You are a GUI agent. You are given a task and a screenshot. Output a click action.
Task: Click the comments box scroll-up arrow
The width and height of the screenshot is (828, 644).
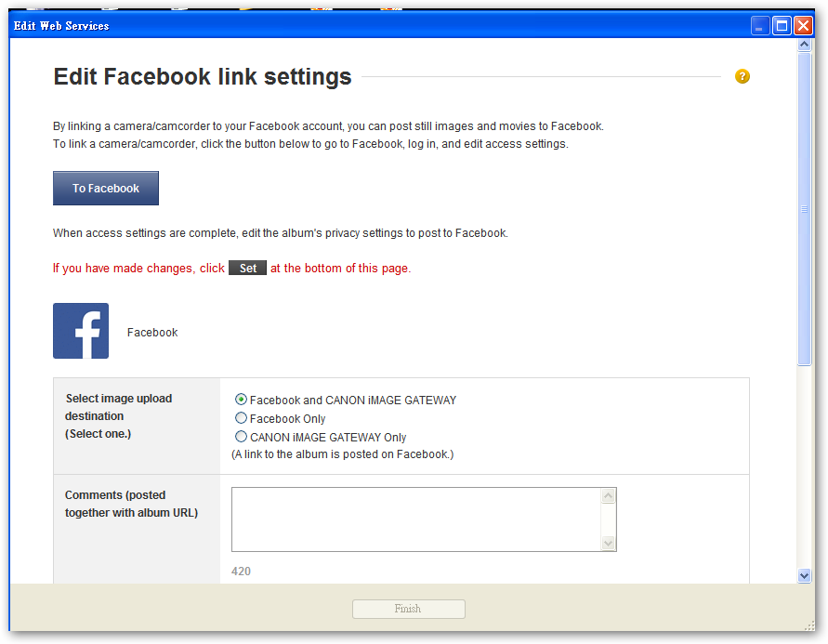coord(609,494)
